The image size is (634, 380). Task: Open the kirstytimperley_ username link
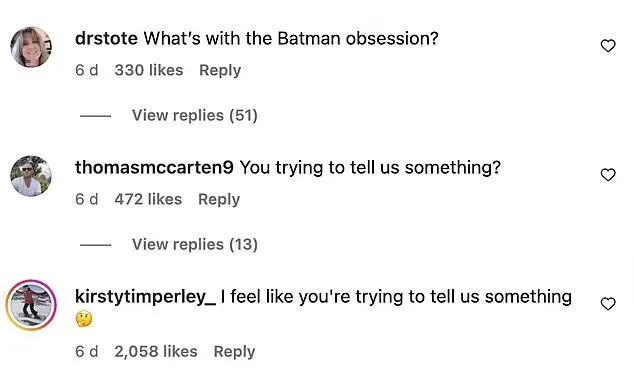[x=146, y=297]
